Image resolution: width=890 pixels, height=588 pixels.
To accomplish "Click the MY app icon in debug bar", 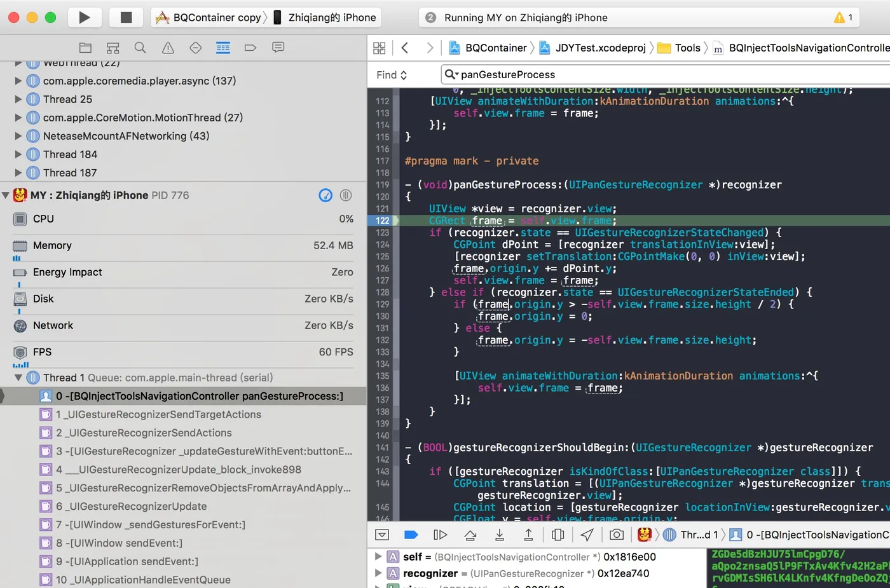I will tap(645, 535).
